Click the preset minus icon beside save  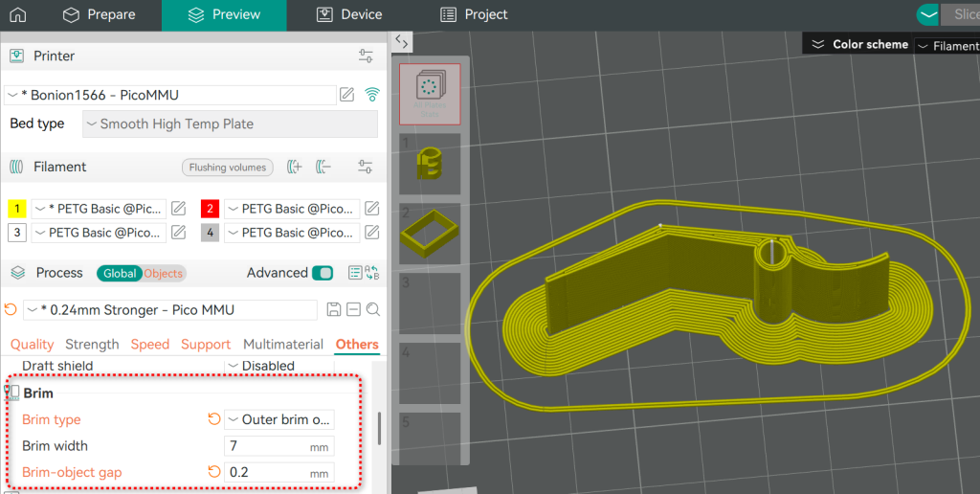(354, 309)
